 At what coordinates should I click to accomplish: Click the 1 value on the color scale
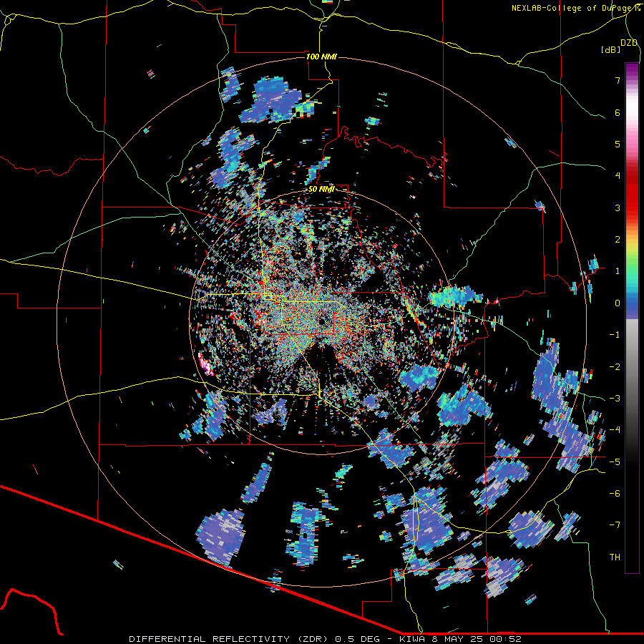click(x=618, y=271)
